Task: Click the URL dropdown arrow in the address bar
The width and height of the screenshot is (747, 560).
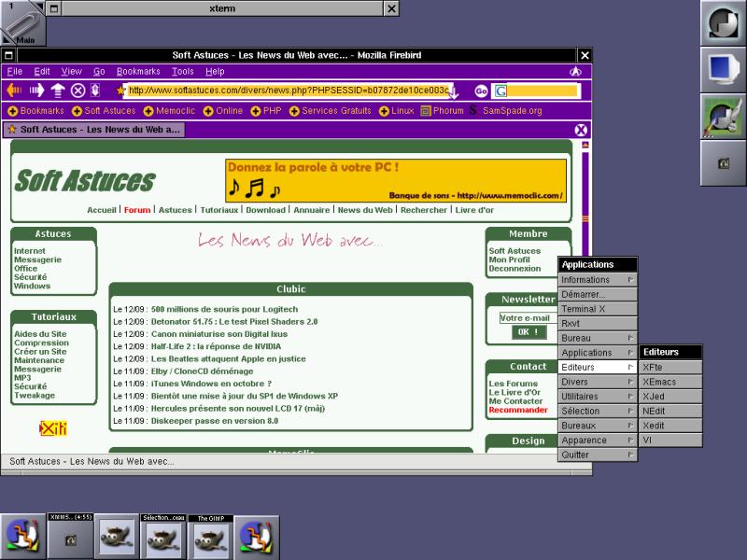Action: pos(454,91)
